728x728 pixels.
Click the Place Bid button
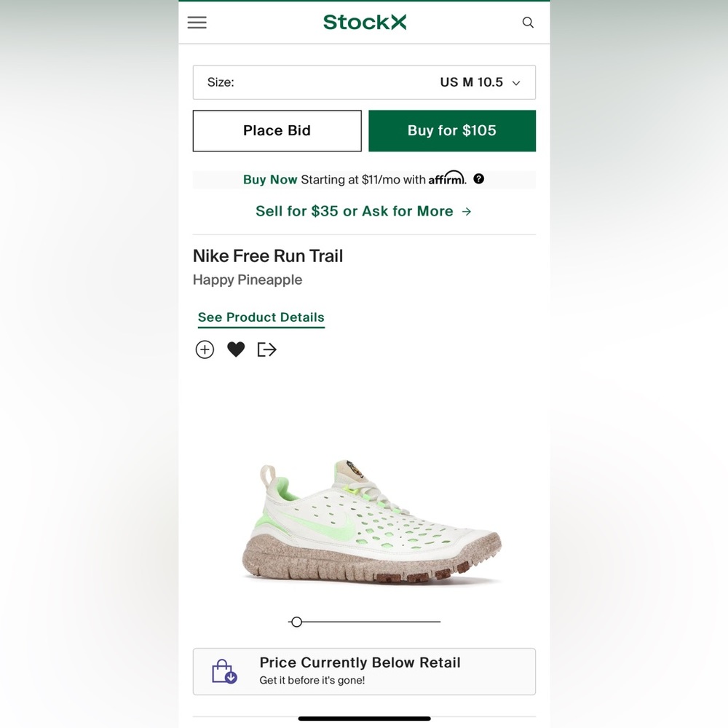277,131
